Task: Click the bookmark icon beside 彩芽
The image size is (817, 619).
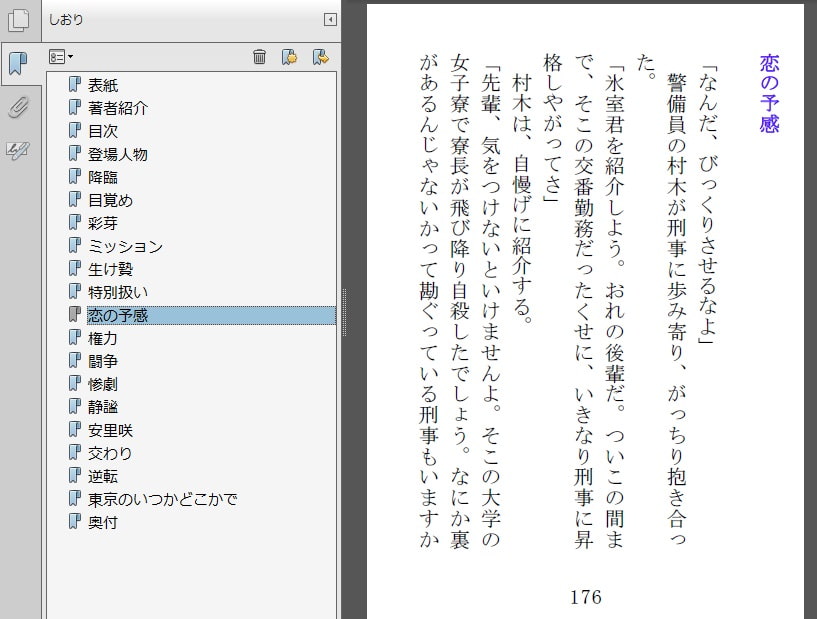Action: point(75,222)
